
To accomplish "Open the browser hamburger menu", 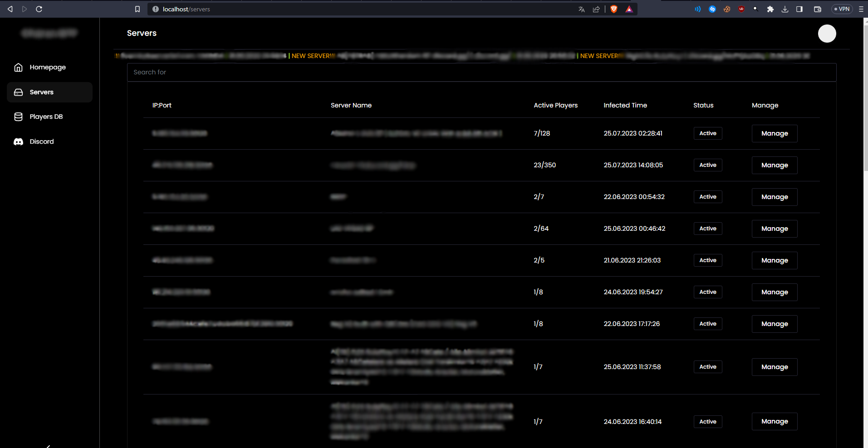I will tap(861, 9).
